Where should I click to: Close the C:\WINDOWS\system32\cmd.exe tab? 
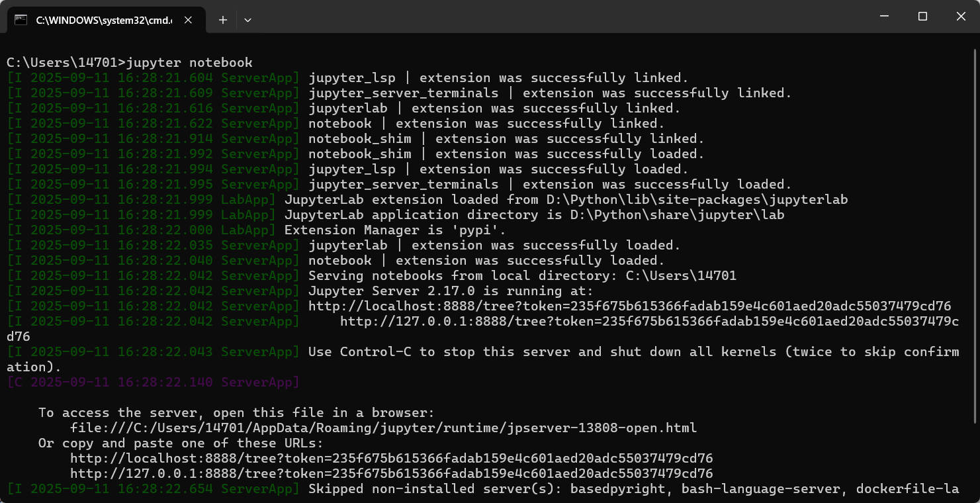(x=187, y=20)
